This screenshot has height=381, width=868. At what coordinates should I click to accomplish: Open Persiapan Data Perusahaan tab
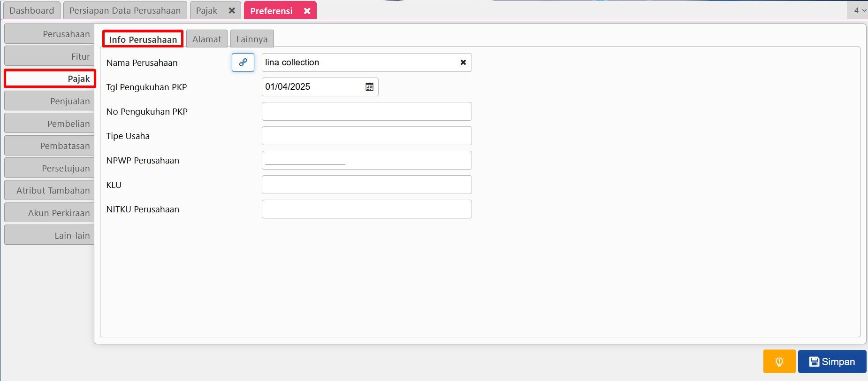pos(125,10)
